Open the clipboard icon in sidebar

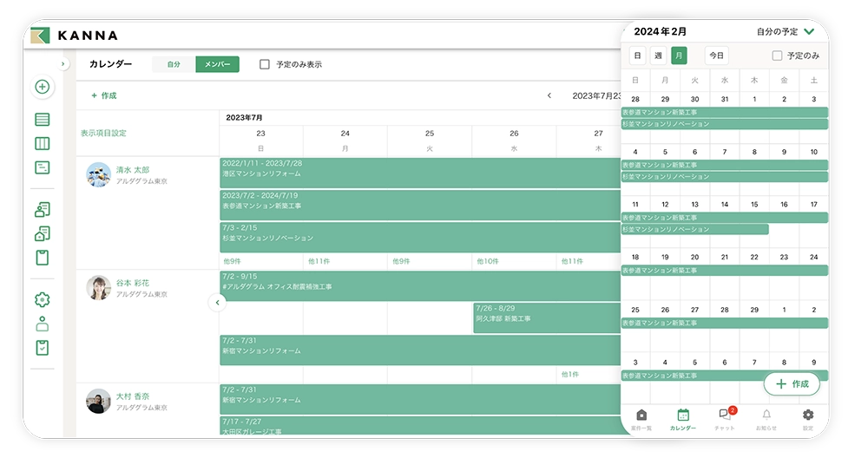pos(42,258)
